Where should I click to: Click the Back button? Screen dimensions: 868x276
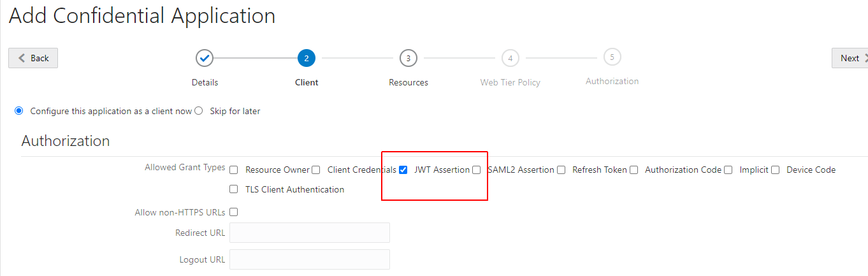pyautogui.click(x=33, y=58)
